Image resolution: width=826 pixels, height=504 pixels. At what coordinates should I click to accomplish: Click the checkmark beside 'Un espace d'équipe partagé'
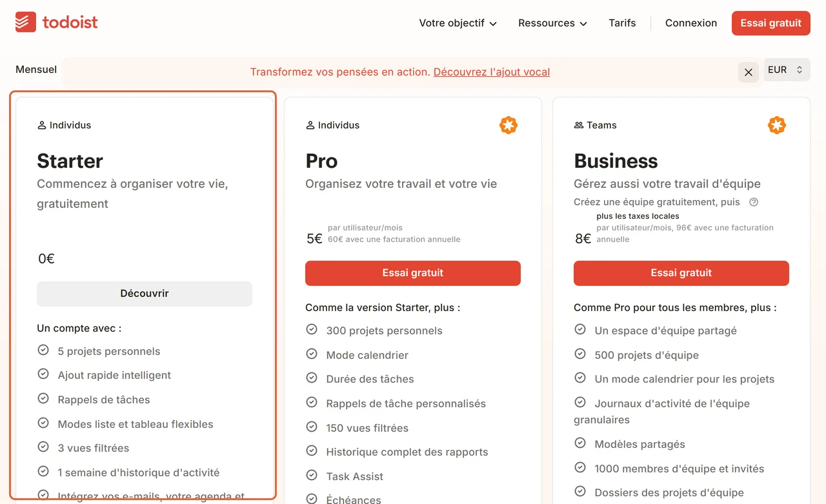point(580,330)
